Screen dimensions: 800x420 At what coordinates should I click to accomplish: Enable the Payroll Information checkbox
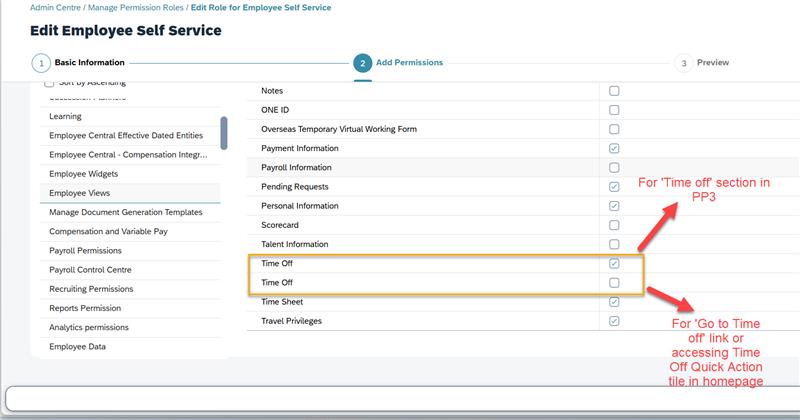pos(614,167)
